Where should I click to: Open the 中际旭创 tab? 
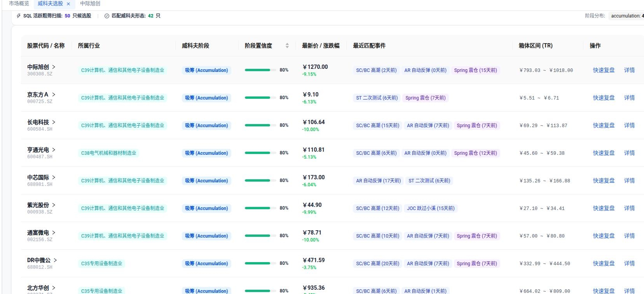pos(90,3)
